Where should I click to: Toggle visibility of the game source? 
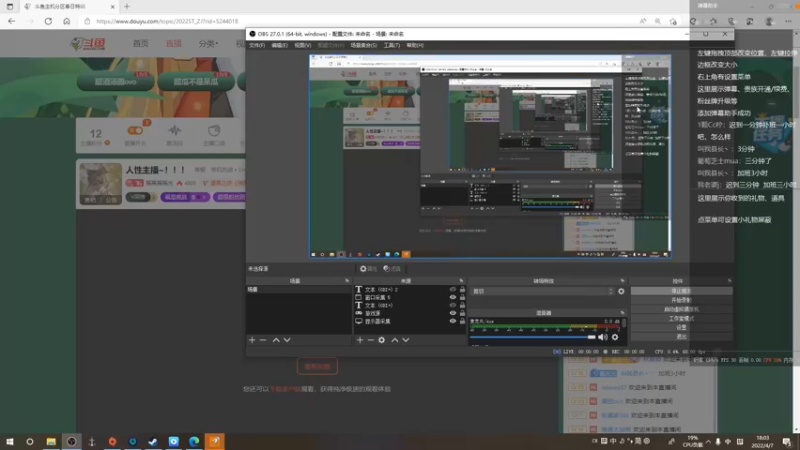tap(453, 313)
